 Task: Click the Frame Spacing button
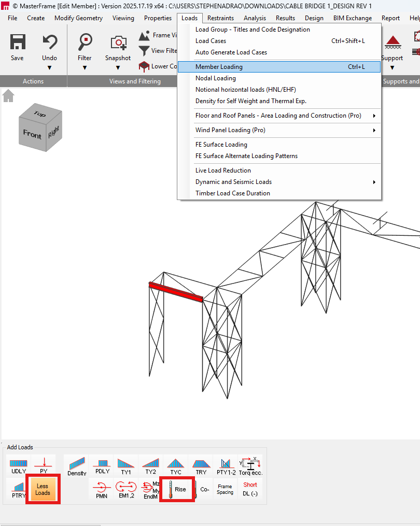coord(225,489)
